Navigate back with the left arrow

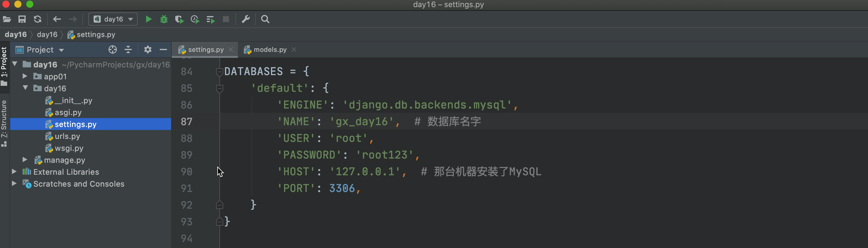57,19
